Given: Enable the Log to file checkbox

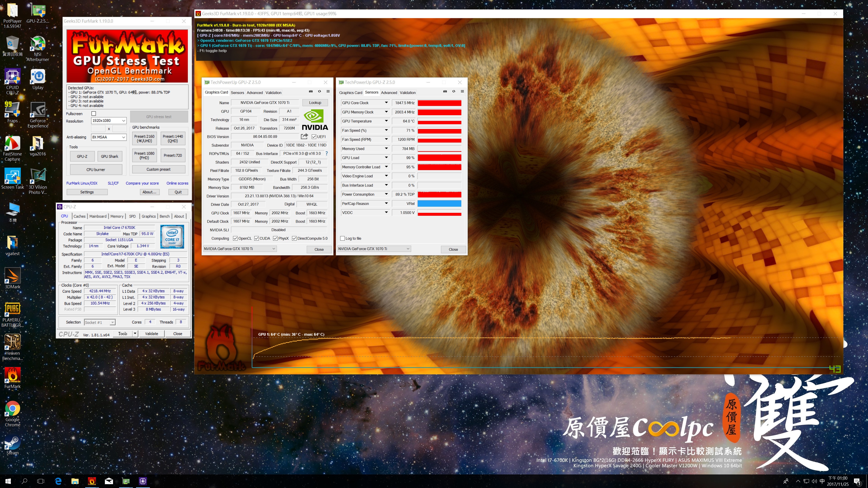Looking at the screenshot, I should 342,238.
